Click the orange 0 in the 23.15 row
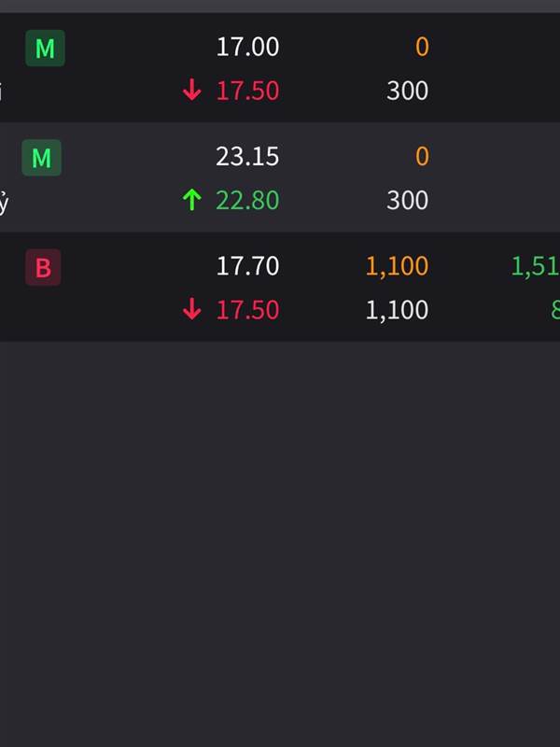The height and width of the screenshot is (747, 560). (422, 156)
